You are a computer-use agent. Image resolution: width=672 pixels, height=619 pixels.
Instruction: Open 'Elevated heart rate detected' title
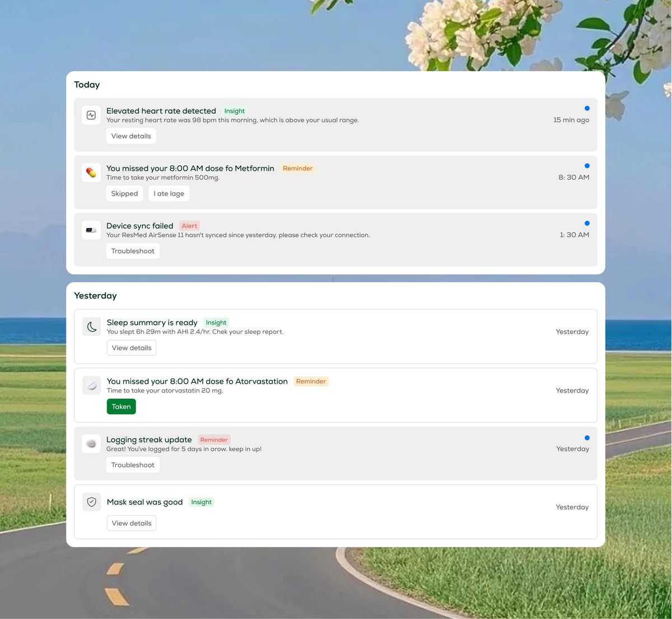[161, 111]
